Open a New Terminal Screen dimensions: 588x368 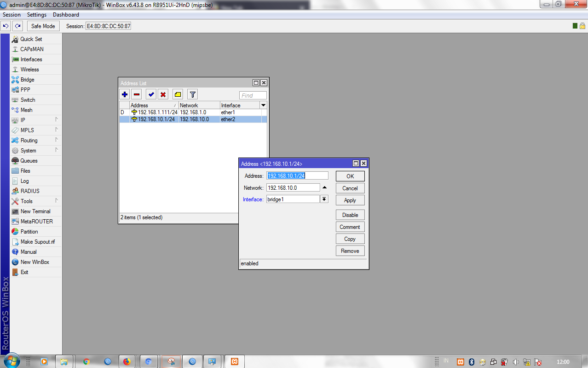click(36, 211)
